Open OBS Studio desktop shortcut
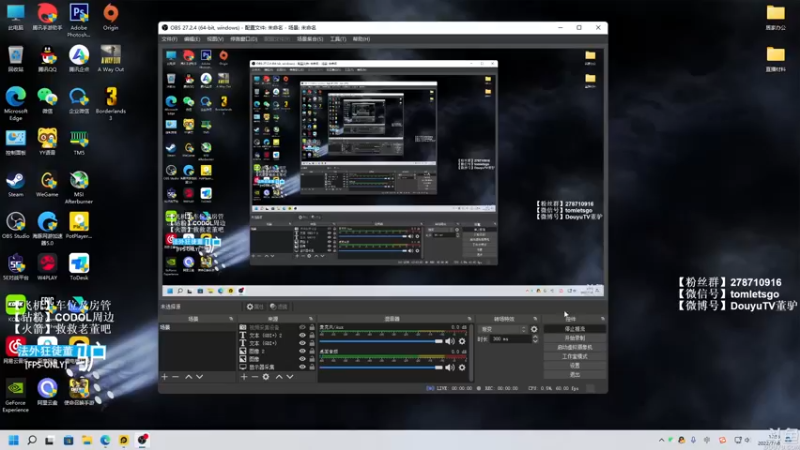This screenshot has height=450, width=800. tap(15, 226)
